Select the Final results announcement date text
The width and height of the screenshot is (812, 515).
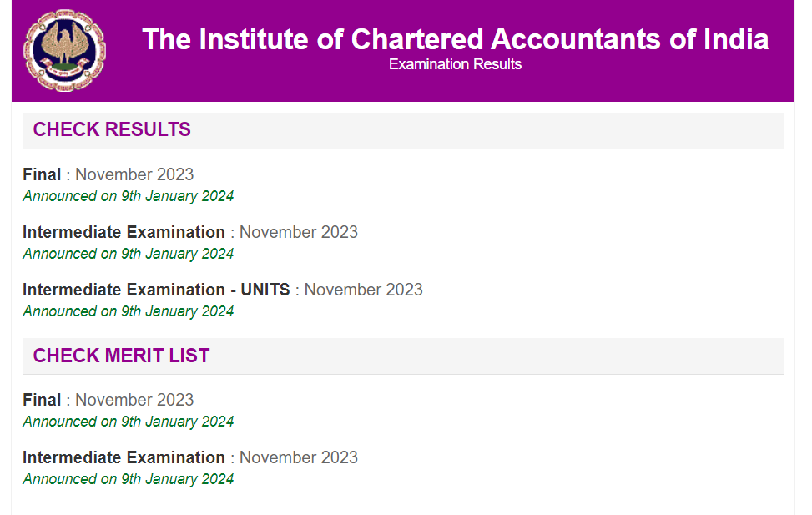click(128, 196)
